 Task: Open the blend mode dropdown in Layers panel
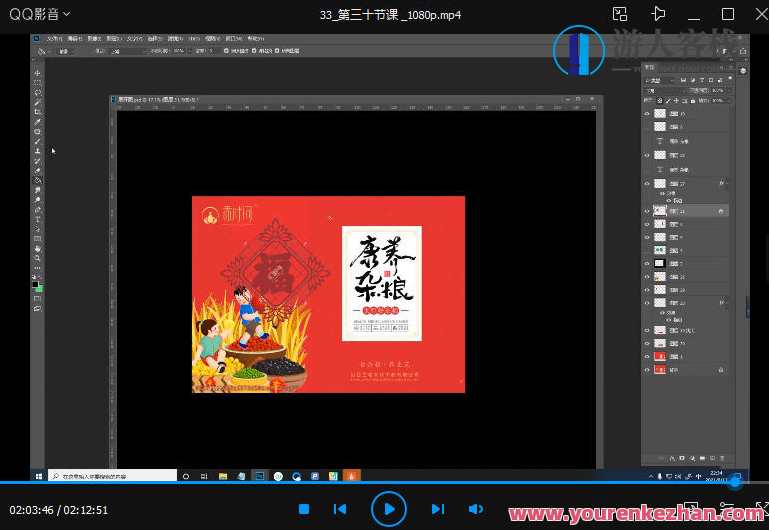click(660, 90)
